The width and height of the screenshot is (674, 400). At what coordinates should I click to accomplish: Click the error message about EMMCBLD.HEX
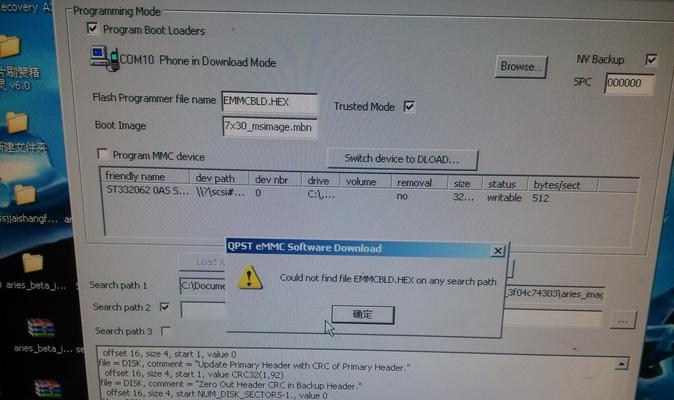388,280
